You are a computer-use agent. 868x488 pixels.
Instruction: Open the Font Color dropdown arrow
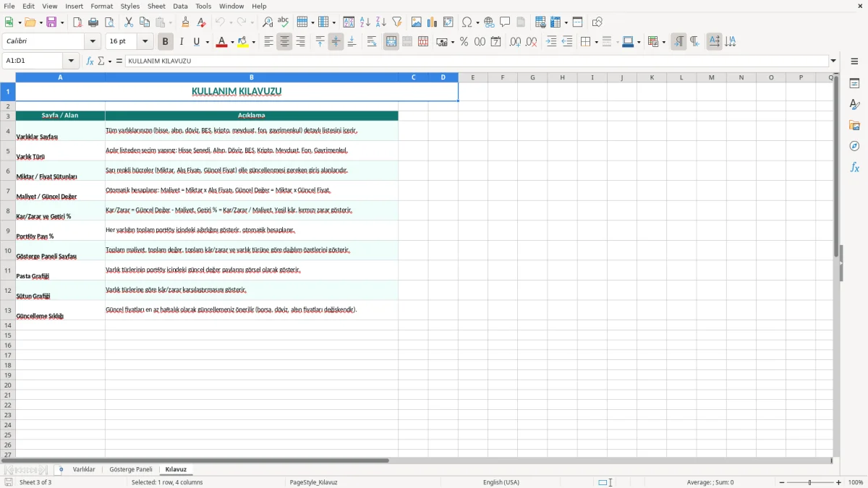tap(231, 42)
